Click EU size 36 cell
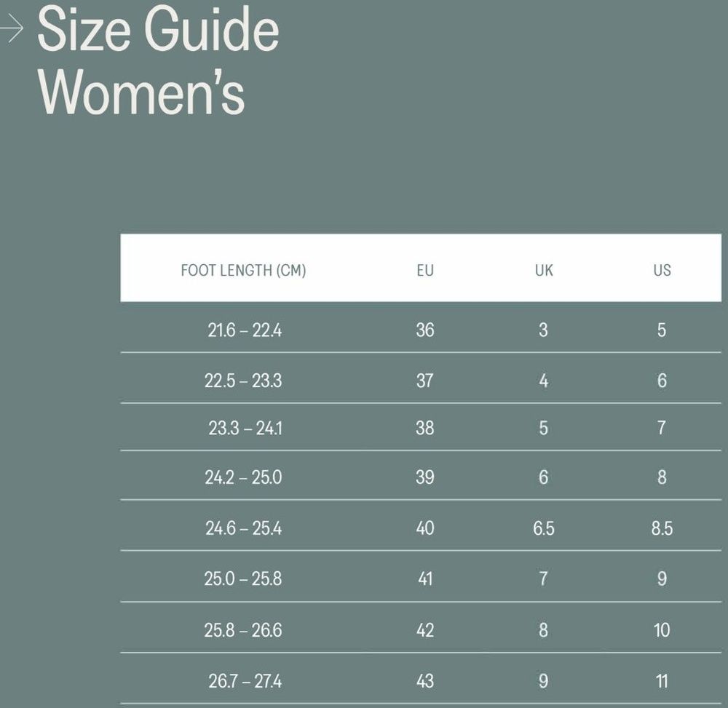728x708 pixels. (x=425, y=330)
